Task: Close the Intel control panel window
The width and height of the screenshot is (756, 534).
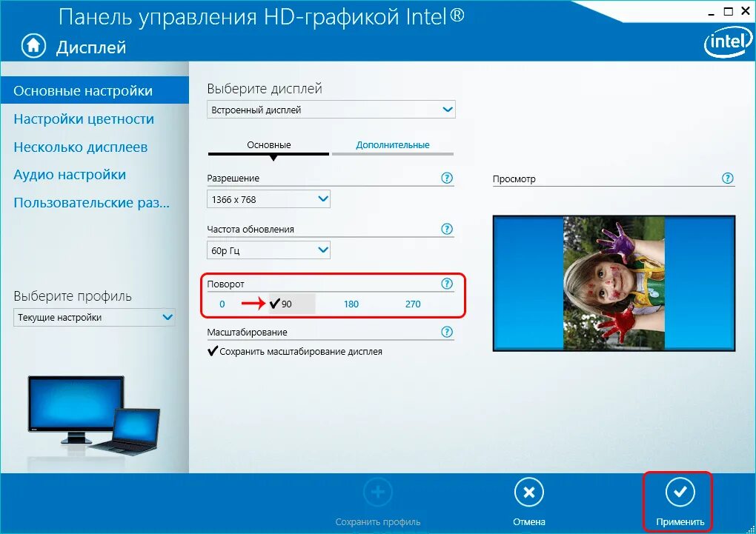Action: click(x=746, y=11)
